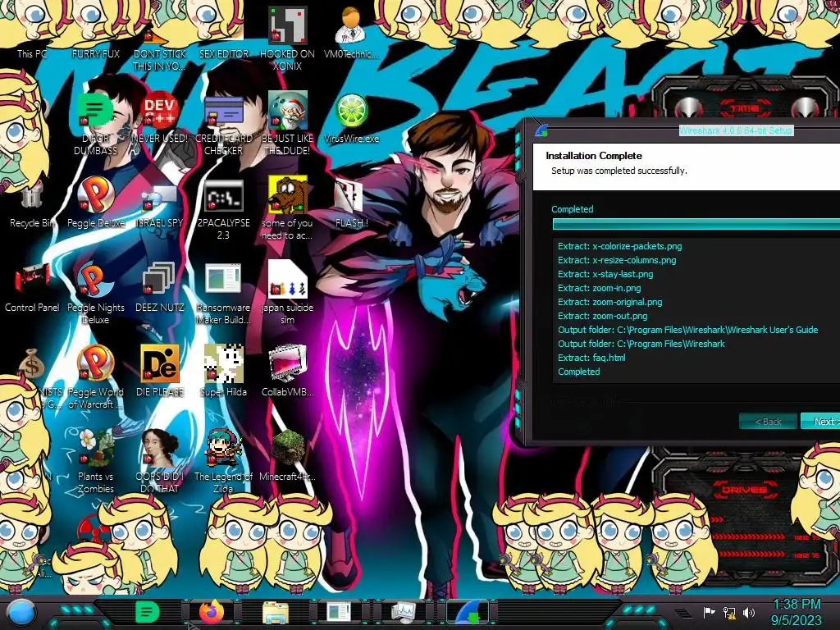
Task: Switch to the Wireshark installer taskbar button
Action: point(468,612)
